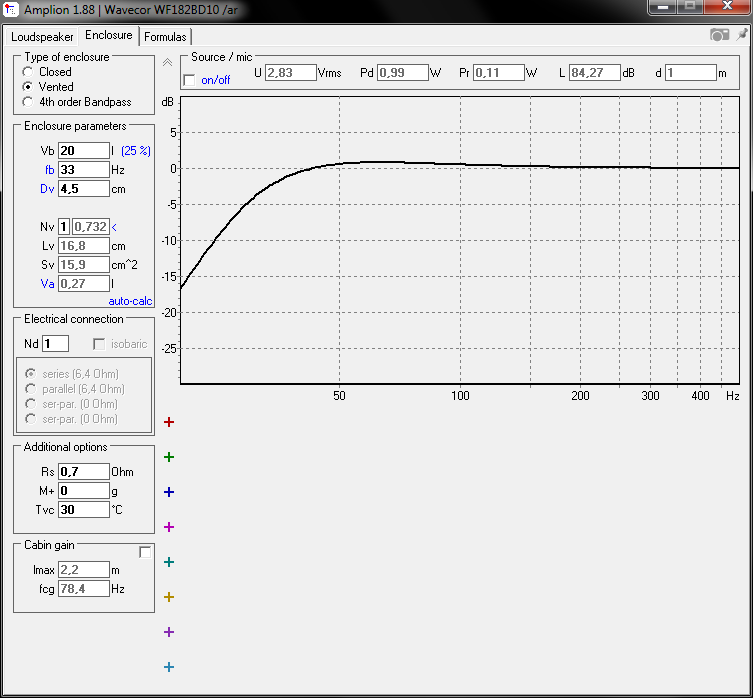Click the Vb volume input field
Image resolution: width=753 pixels, height=698 pixels.
(84, 150)
